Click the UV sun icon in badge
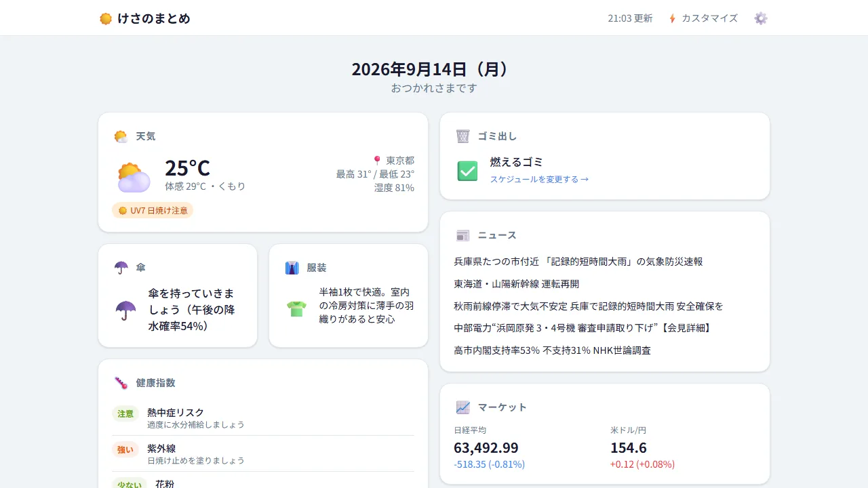This screenshot has height=488, width=868. coord(123,211)
